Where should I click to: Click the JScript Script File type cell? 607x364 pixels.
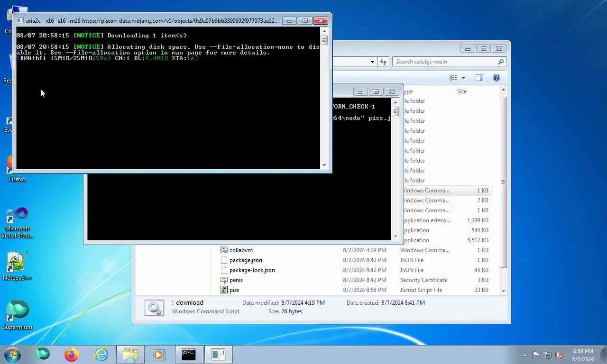(421, 290)
